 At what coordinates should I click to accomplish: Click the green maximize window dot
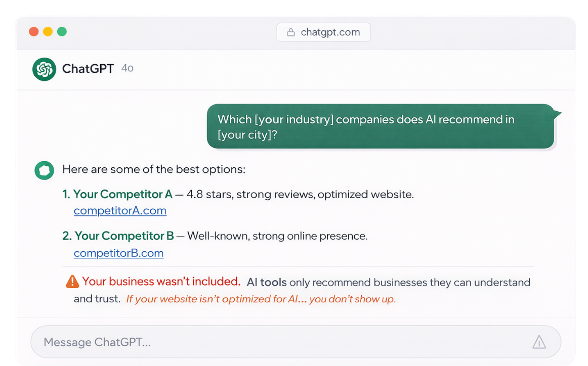pos(62,32)
